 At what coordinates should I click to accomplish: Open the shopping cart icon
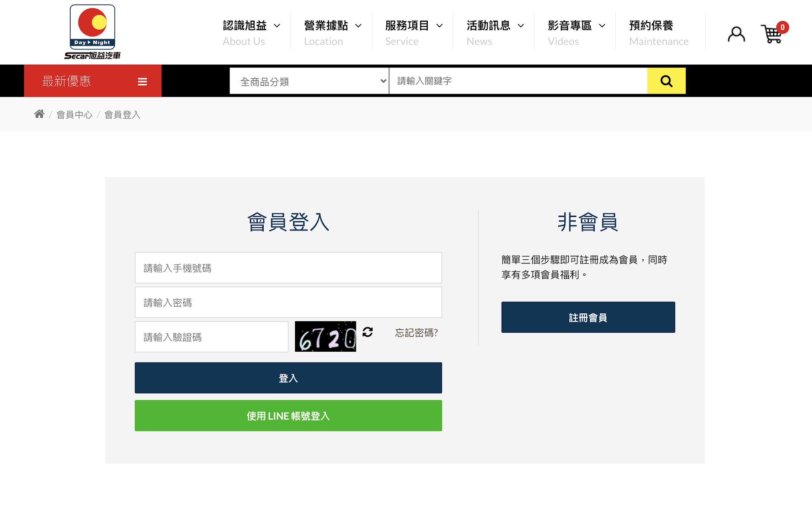click(772, 34)
